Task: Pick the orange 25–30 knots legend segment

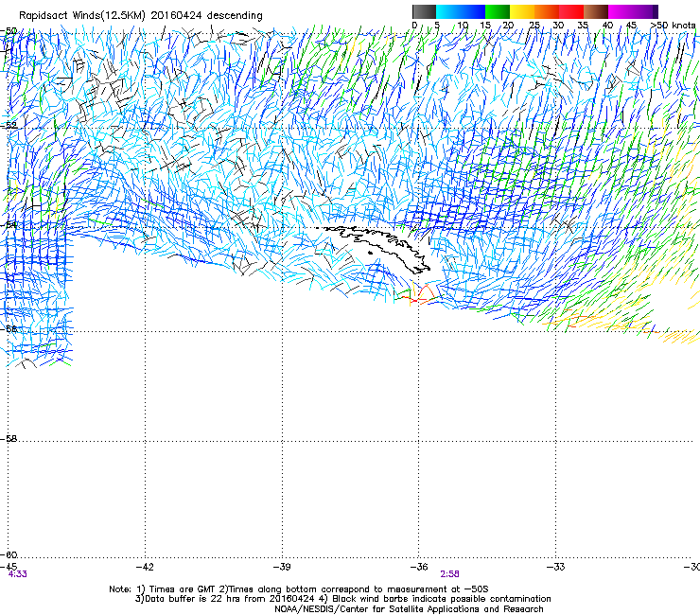Action: click(x=547, y=11)
